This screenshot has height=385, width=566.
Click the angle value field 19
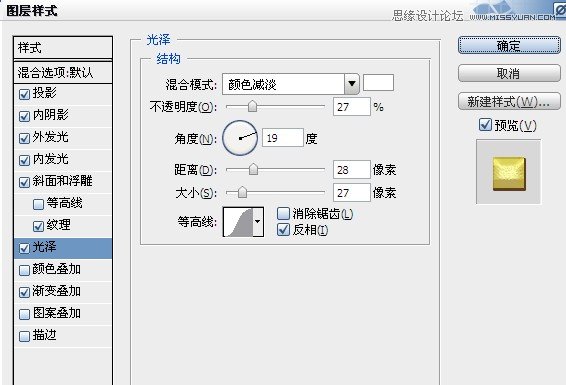(283, 138)
